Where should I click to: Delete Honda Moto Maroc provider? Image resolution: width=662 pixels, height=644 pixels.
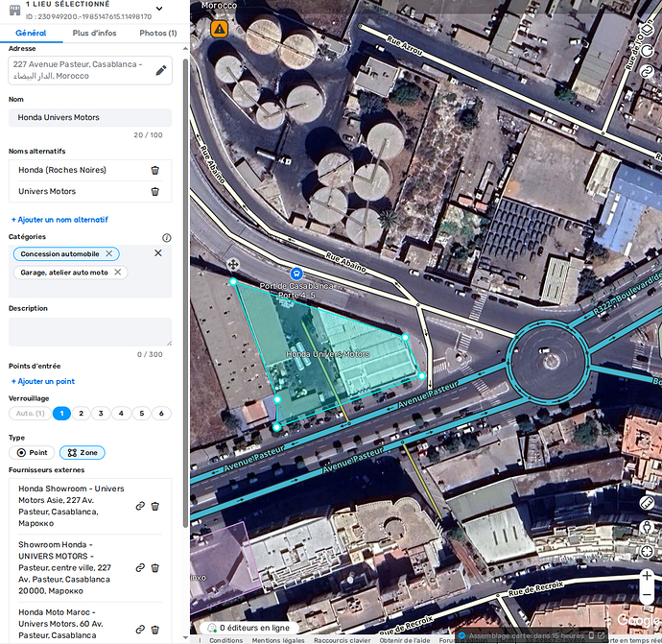pos(154,630)
